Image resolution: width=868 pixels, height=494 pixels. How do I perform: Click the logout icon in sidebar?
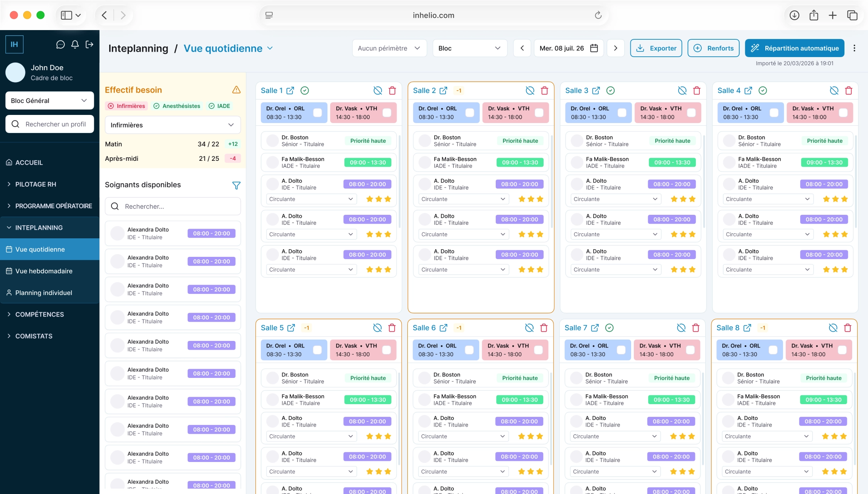(90, 45)
